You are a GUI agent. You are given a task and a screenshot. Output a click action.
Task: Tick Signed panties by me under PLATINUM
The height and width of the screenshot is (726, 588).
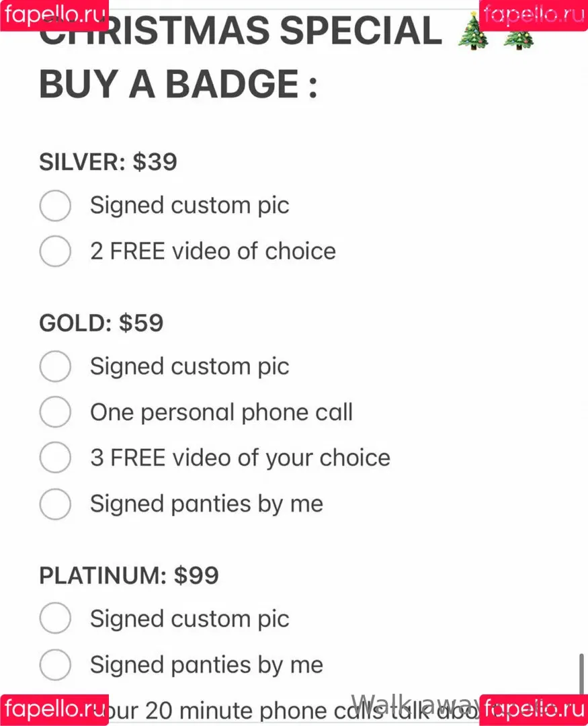(x=55, y=664)
